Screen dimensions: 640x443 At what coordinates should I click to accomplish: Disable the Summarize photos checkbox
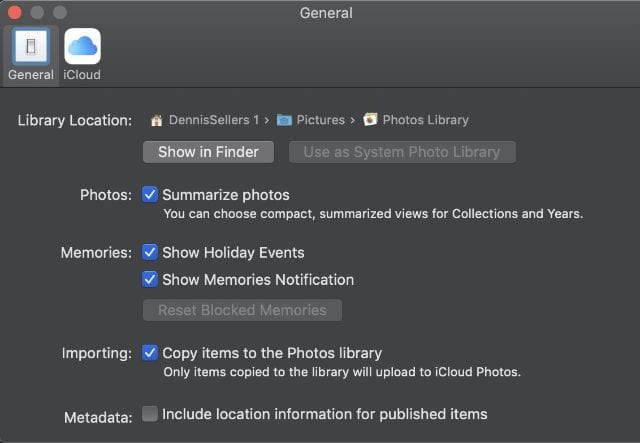point(150,194)
